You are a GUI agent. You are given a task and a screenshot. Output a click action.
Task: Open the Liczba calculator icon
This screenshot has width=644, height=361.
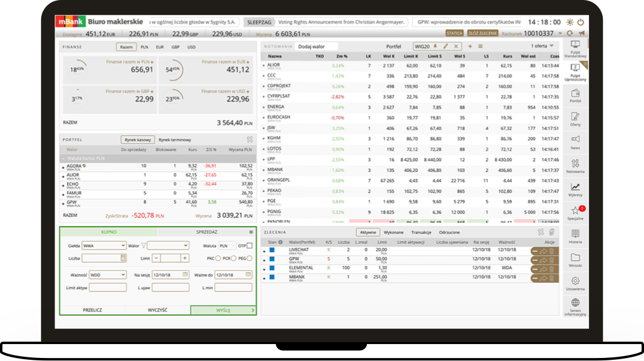pyautogui.click(x=123, y=258)
